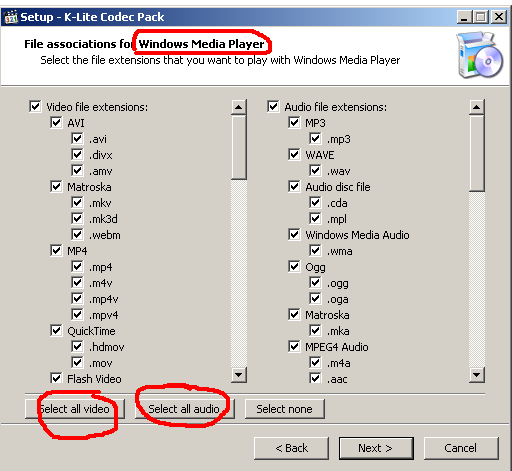Click the video list scroll up arrow

(239, 107)
